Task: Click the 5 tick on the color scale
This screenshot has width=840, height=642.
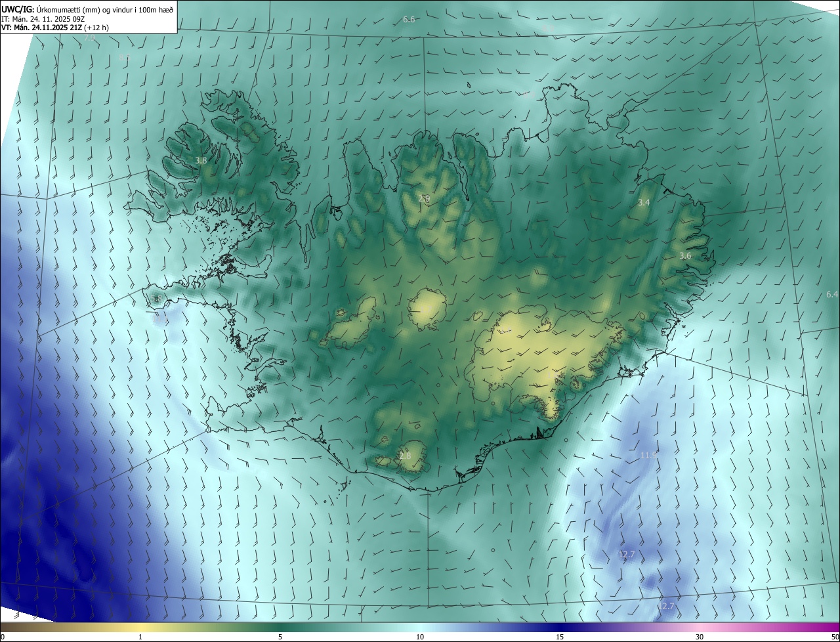Action: pos(280,637)
